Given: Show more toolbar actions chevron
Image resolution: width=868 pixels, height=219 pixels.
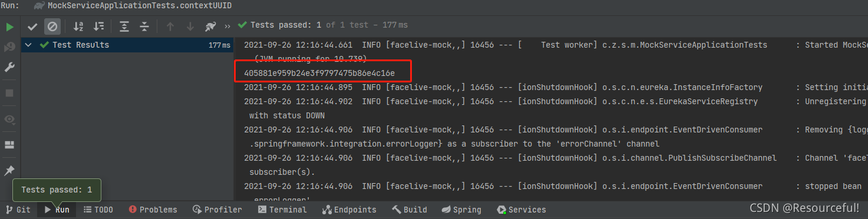Looking at the screenshot, I should [x=227, y=26].
